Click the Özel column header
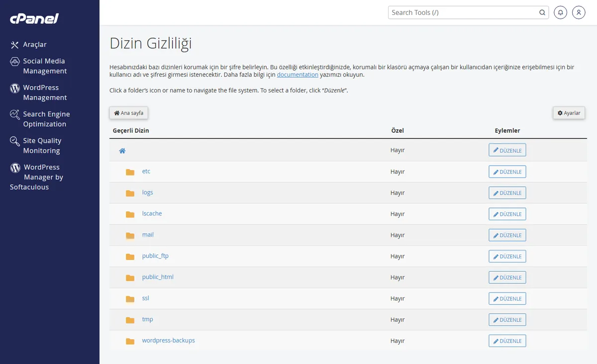The image size is (597, 364). pyautogui.click(x=398, y=131)
